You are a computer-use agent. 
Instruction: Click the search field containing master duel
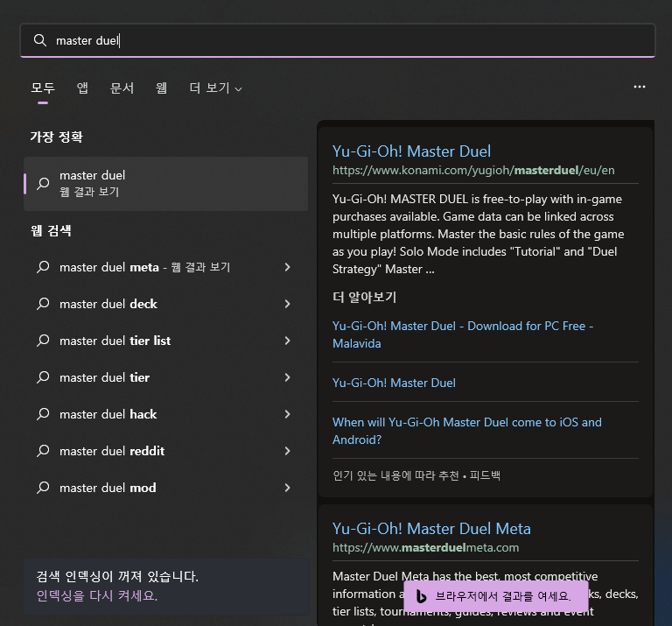[337, 40]
